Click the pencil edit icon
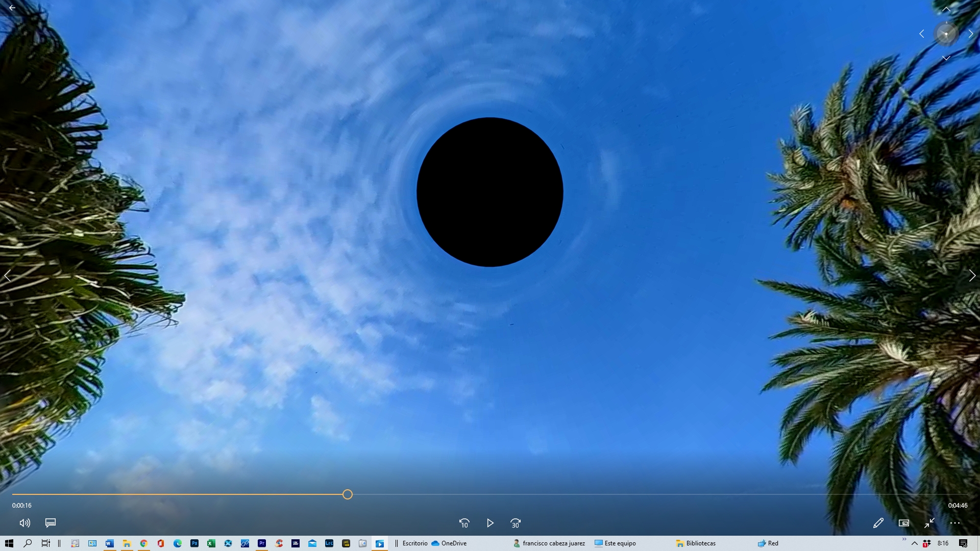The height and width of the screenshot is (551, 980). (x=878, y=523)
